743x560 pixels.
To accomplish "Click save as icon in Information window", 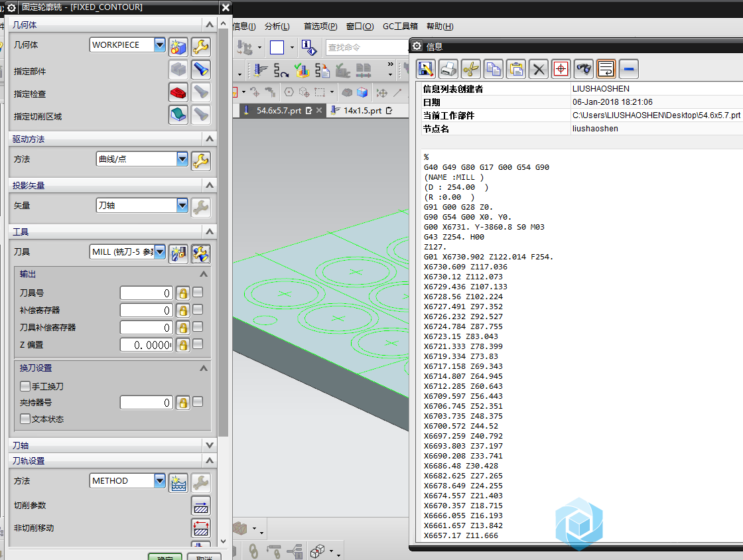I will (425, 69).
